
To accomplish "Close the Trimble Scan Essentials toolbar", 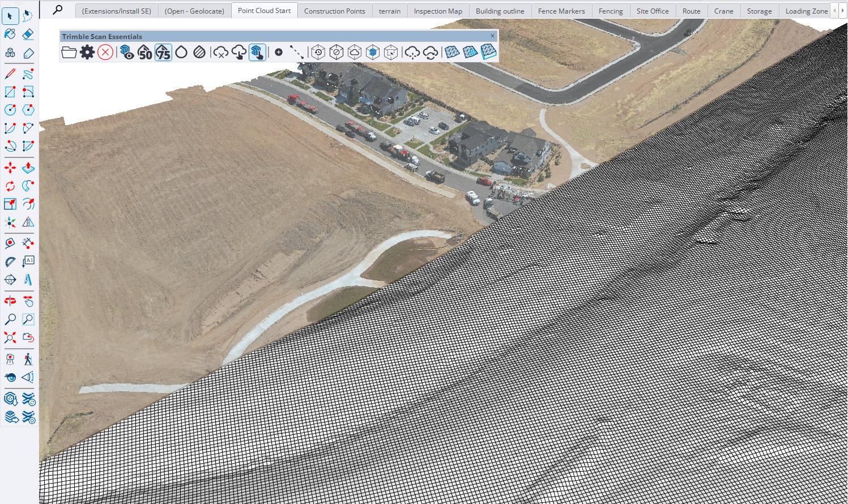I will pyautogui.click(x=492, y=36).
